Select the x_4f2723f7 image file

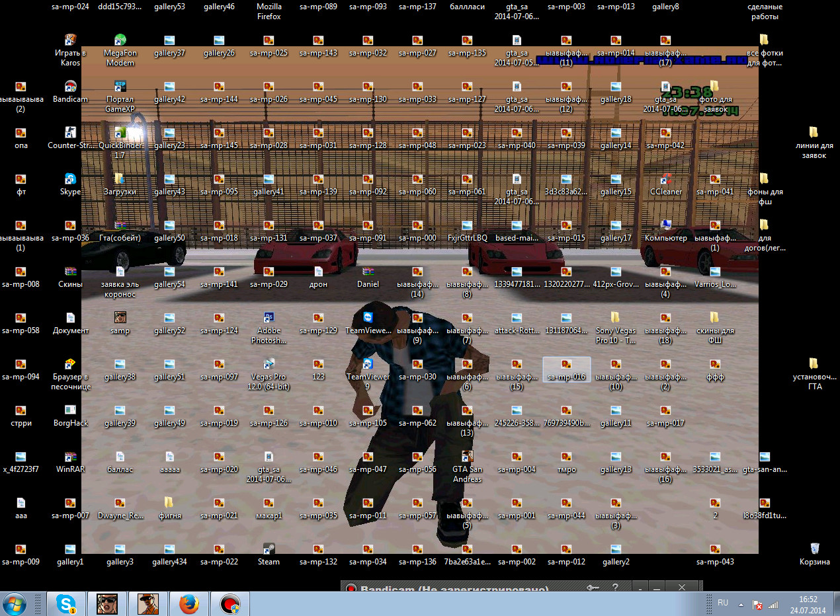pos(21,461)
